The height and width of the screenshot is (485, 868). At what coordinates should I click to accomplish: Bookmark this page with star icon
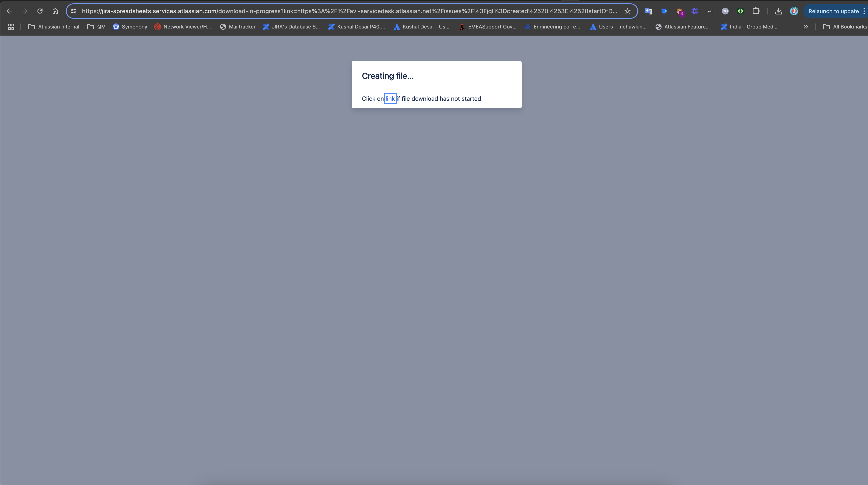(627, 11)
